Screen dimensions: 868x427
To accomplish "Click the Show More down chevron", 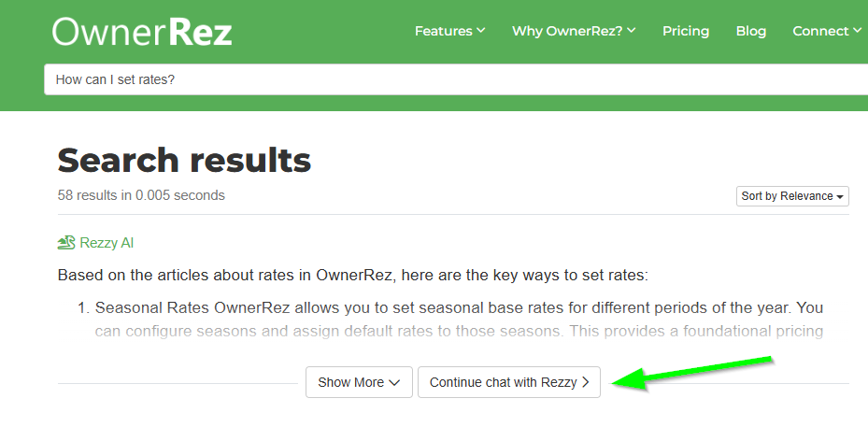I will point(394,383).
